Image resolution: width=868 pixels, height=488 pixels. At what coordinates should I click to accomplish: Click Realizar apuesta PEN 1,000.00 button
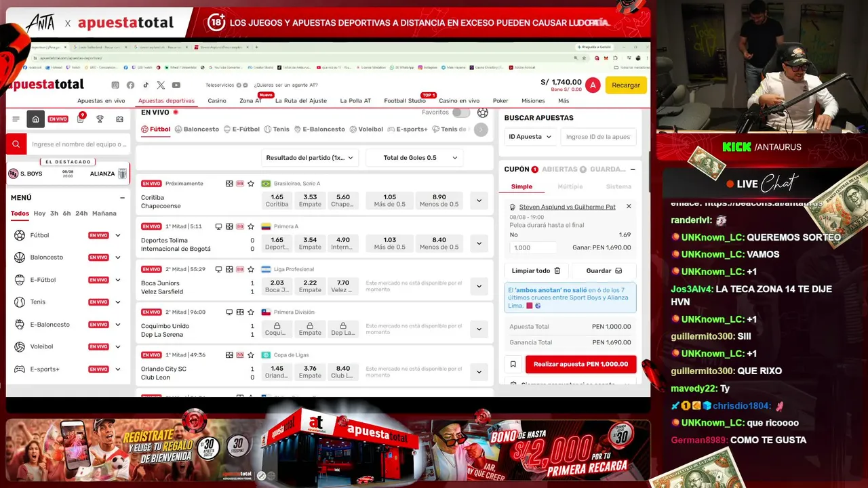pyautogui.click(x=580, y=364)
